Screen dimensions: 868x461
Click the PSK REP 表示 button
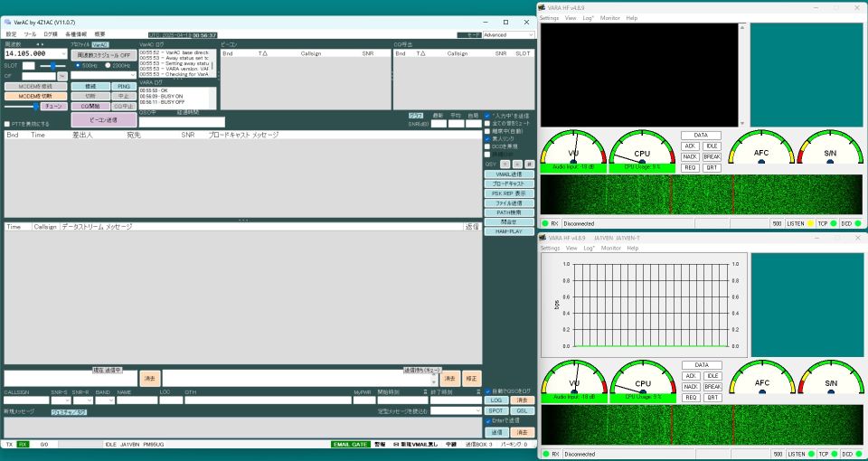[509, 193]
